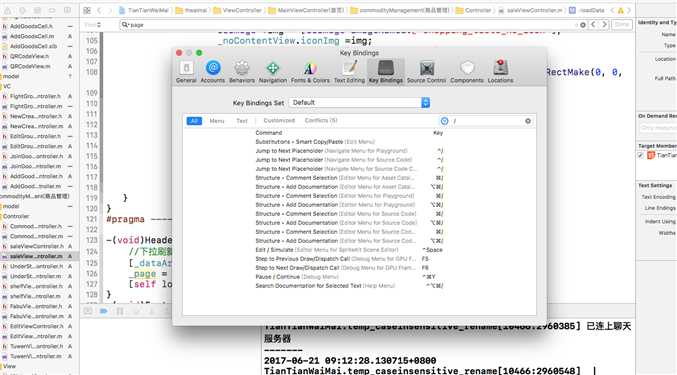Jump to next find result
The height and width of the screenshot is (375, 677).
(604, 25)
